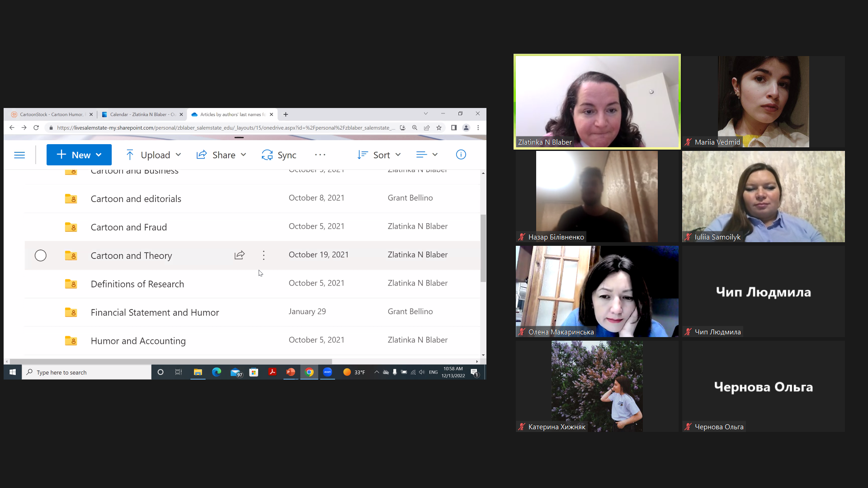Click the Windows taskbar search box
Viewport: 868px width, 488px height.
pos(86,372)
